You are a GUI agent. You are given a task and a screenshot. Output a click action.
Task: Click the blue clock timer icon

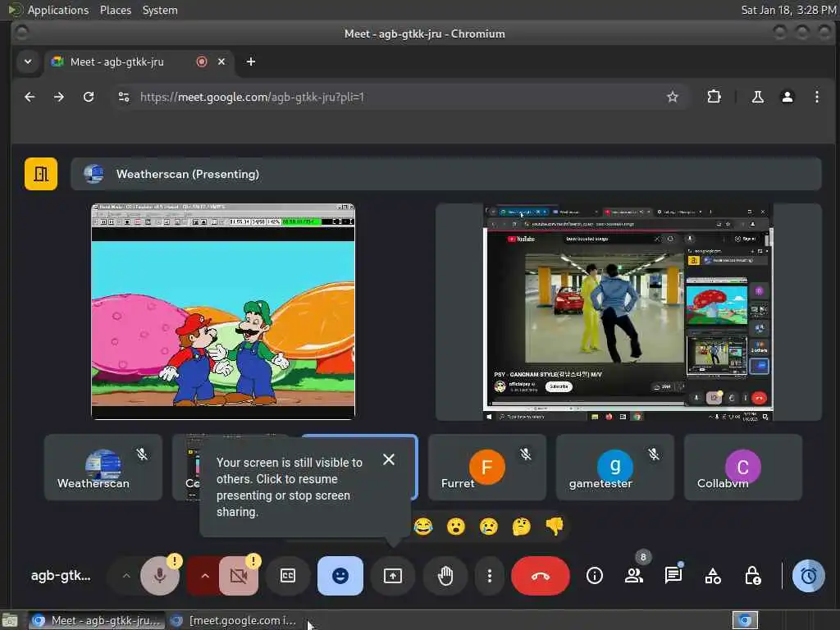[808, 576]
